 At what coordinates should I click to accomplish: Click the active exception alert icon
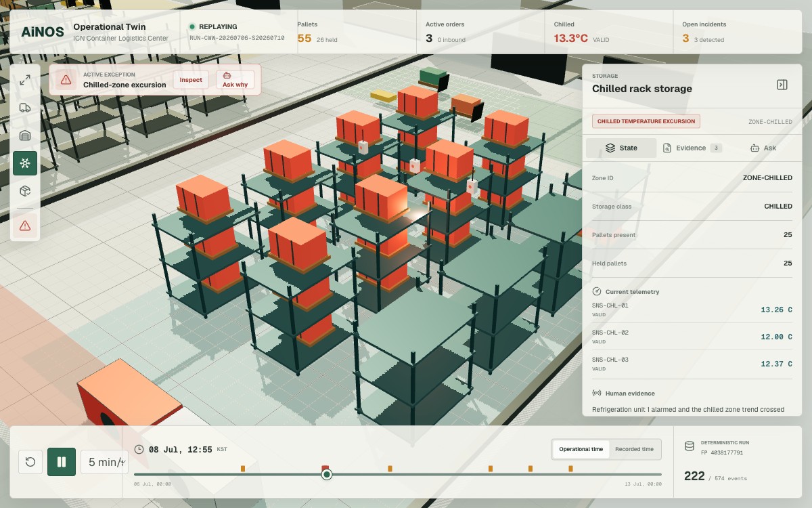66,80
